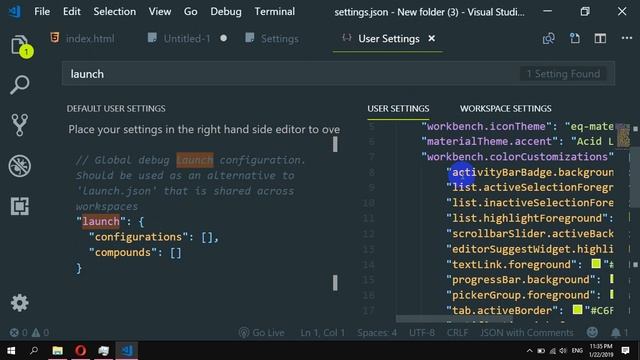Click the materialTheme.accent line
The height and width of the screenshot is (360, 640).
click(518, 142)
